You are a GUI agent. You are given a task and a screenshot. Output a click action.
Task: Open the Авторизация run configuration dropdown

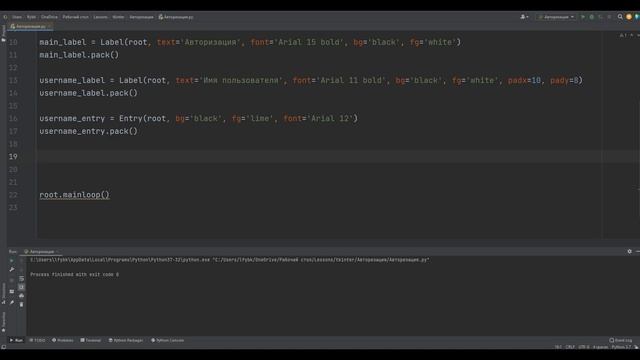point(556,17)
